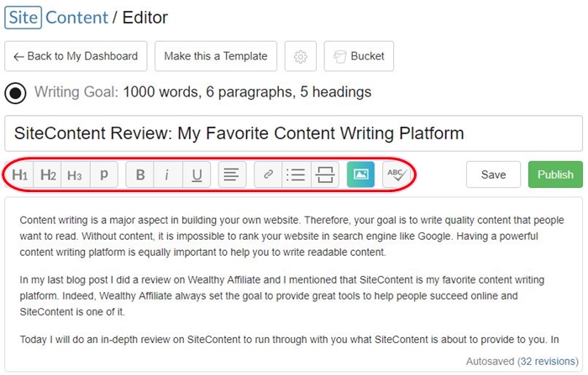Toggle bold formatting
Screen dimensions: 588x375
[x=140, y=174]
